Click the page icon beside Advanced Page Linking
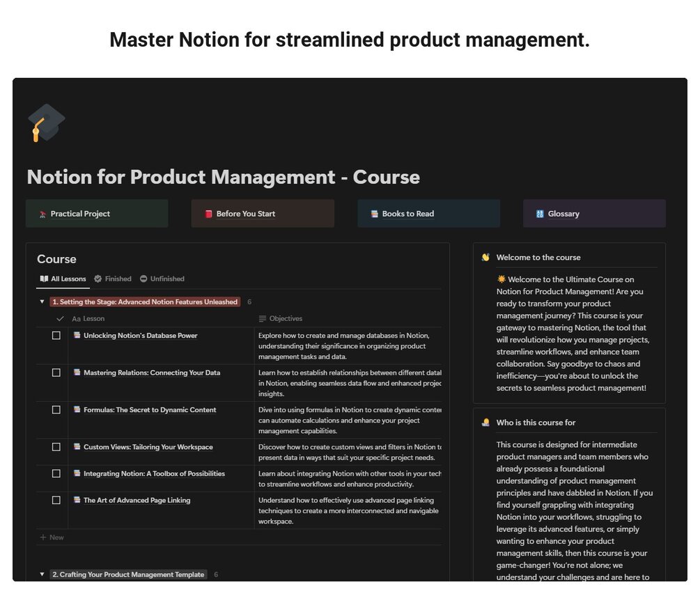 click(77, 500)
